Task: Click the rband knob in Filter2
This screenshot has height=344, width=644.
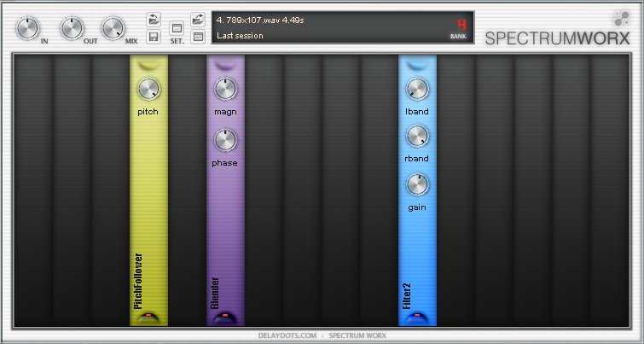Action: [417, 136]
